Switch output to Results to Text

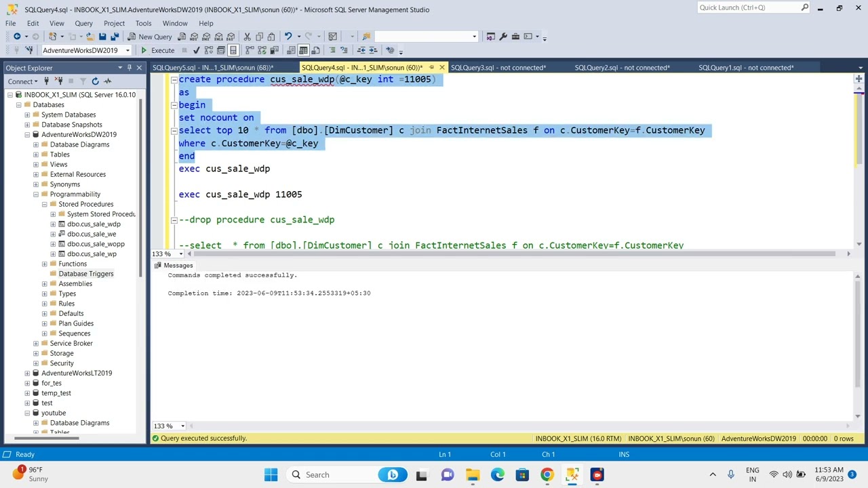(291, 50)
